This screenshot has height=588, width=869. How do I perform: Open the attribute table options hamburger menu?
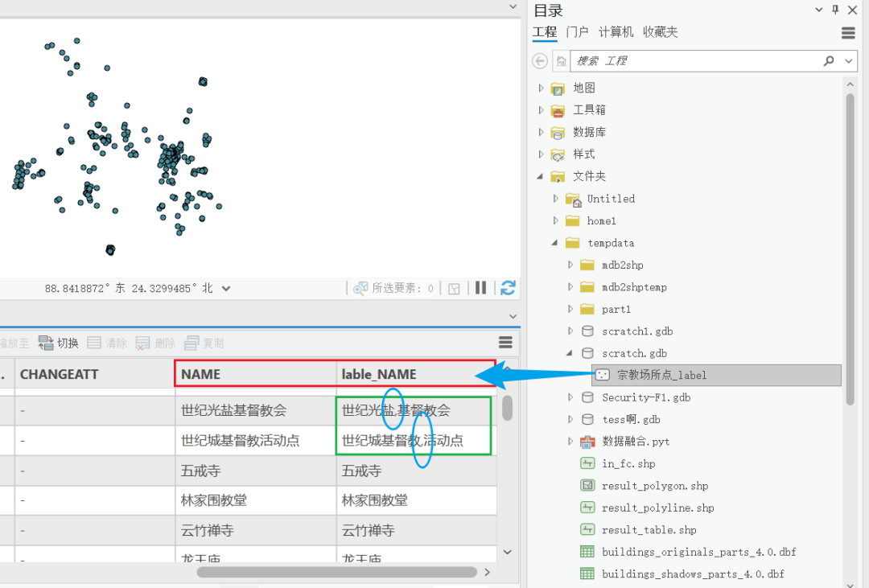505,342
